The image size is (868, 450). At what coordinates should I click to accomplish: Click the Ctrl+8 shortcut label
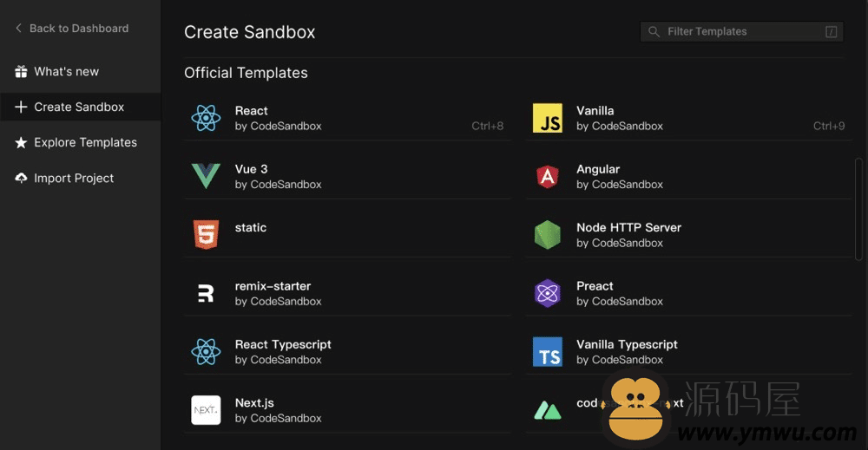[x=487, y=126]
